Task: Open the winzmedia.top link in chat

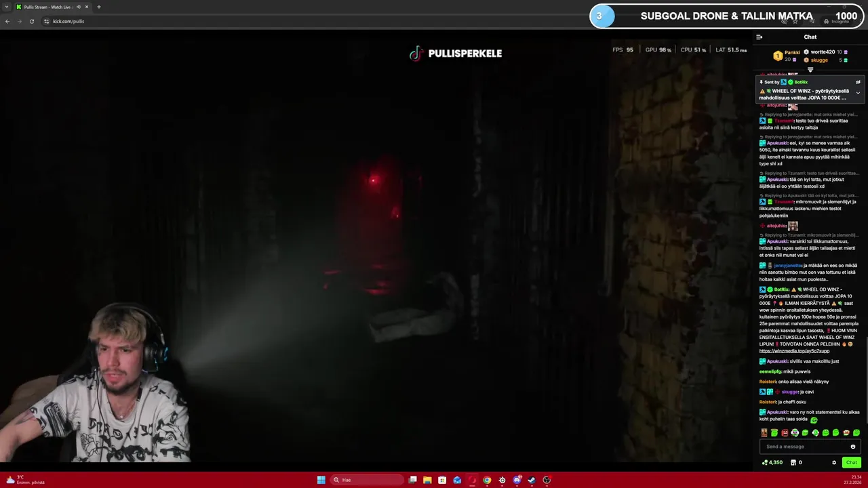Action: [794, 351]
